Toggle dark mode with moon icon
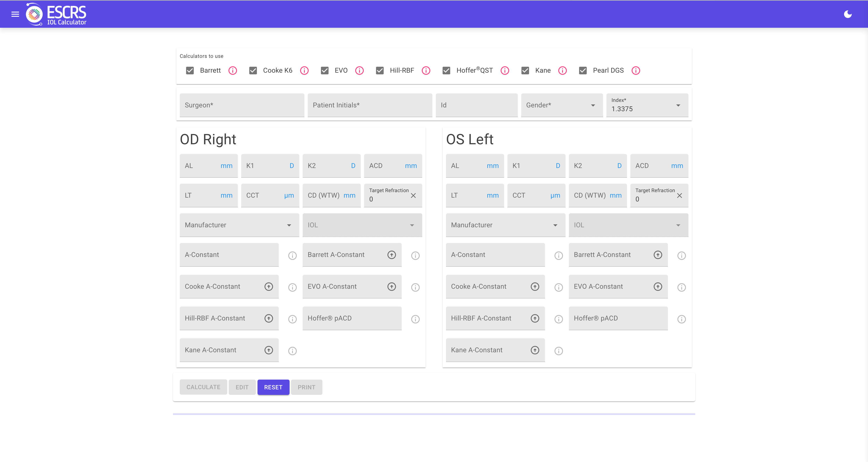Screen dimensions: 868x462 (x=847, y=14)
